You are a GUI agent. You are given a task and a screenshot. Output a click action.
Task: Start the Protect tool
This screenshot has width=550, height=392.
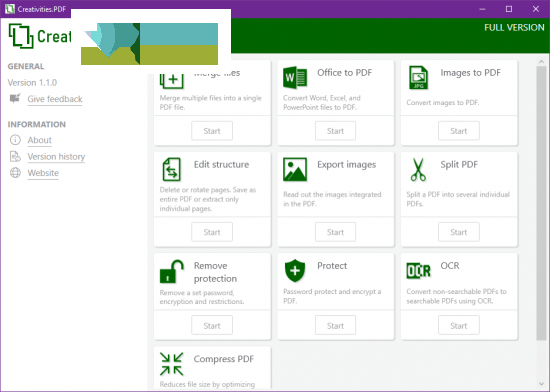335,326
